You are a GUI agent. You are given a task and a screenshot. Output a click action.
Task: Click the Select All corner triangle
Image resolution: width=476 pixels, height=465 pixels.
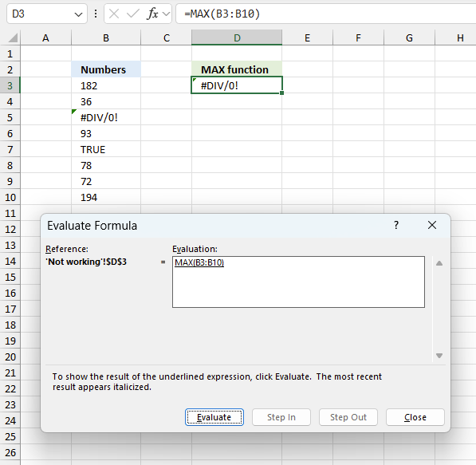point(13,38)
